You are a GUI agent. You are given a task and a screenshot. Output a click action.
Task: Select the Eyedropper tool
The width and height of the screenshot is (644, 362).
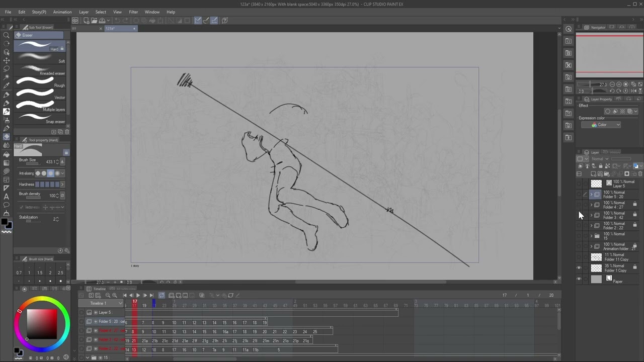pos(7,85)
